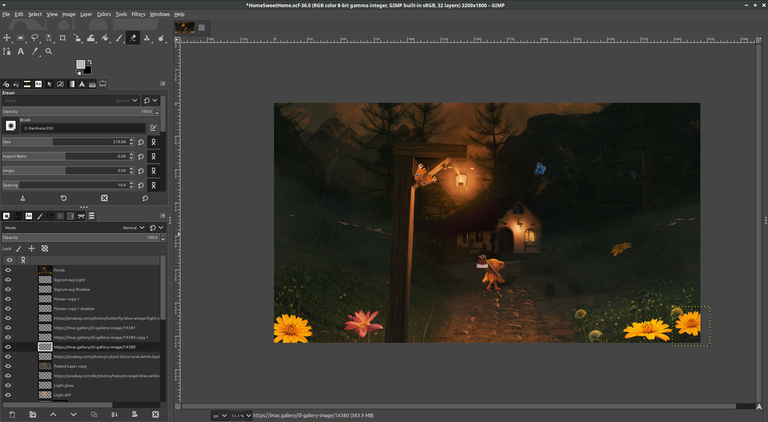The height and width of the screenshot is (422, 768).
Task: Open the ruler unit dropdown in status bar
Action: pyautogui.click(x=220, y=416)
